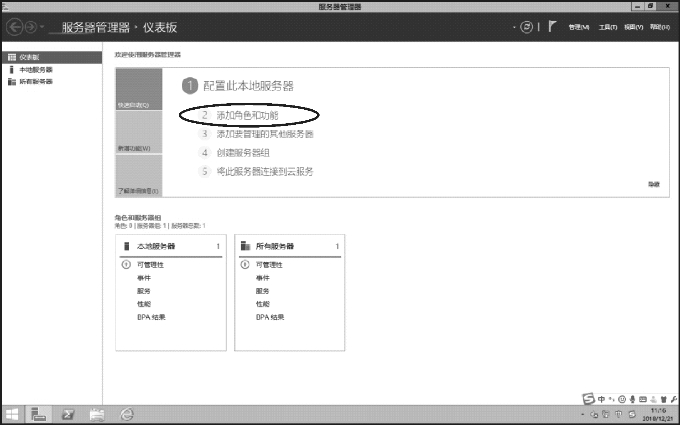Click the microphone on IME bar
This screenshot has width=680, height=425.
click(633, 399)
